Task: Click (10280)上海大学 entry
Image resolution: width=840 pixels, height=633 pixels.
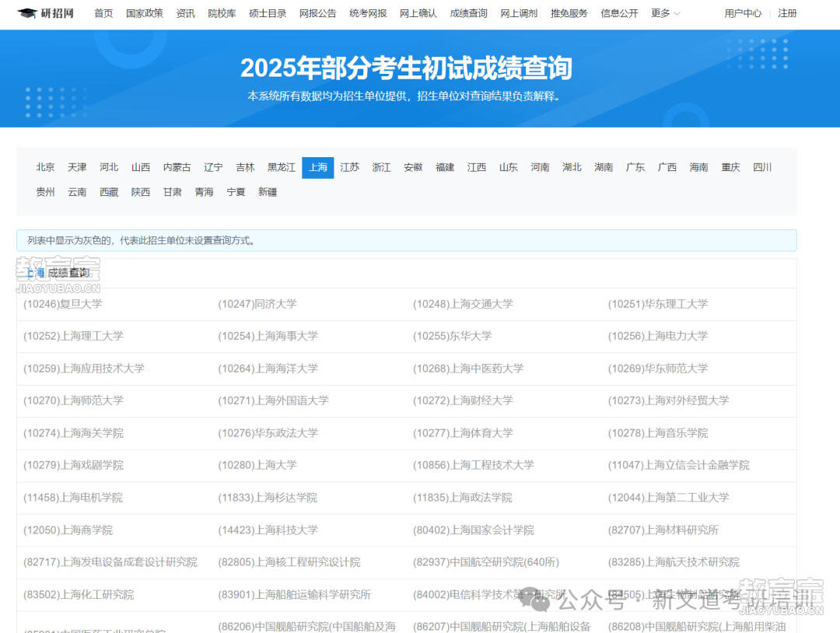Action: tap(257, 465)
